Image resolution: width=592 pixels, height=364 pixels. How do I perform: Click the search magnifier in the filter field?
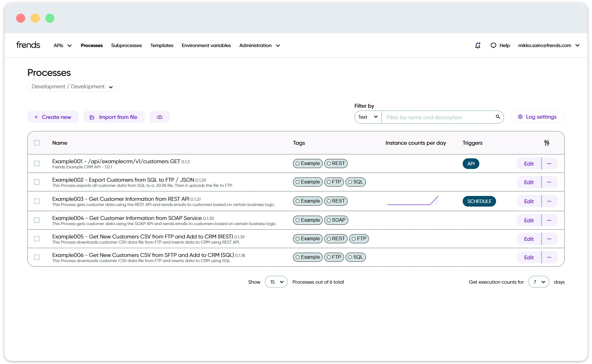(498, 117)
